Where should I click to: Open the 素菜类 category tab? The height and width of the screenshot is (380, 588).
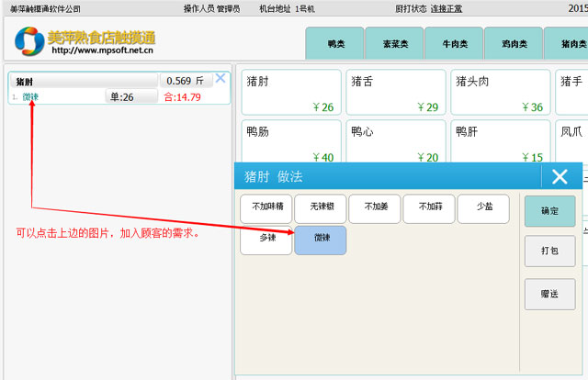(x=393, y=43)
